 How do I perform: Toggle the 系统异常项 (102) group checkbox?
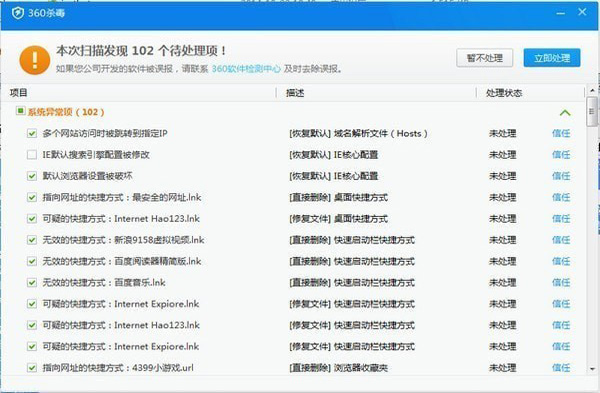tap(20, 111)
